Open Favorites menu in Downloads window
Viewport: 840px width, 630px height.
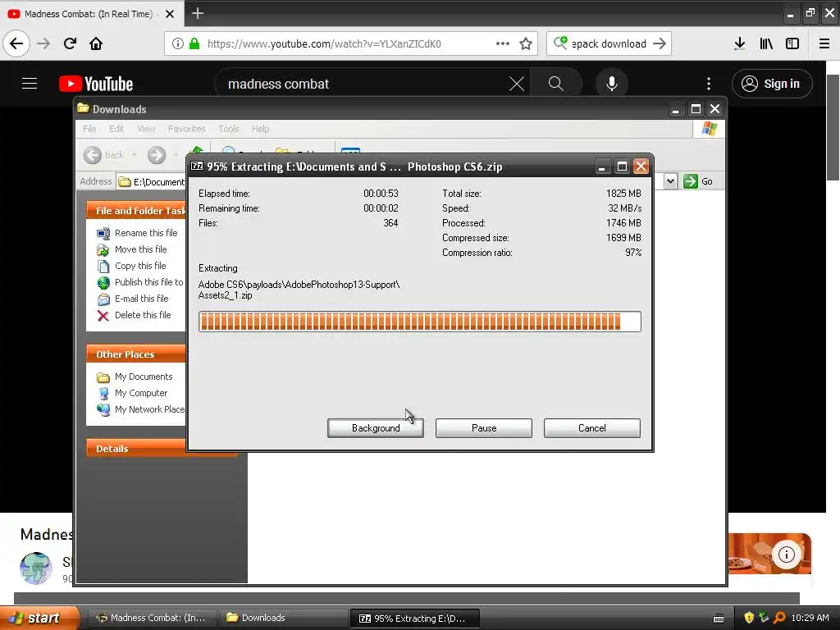(x=186, y=129)
